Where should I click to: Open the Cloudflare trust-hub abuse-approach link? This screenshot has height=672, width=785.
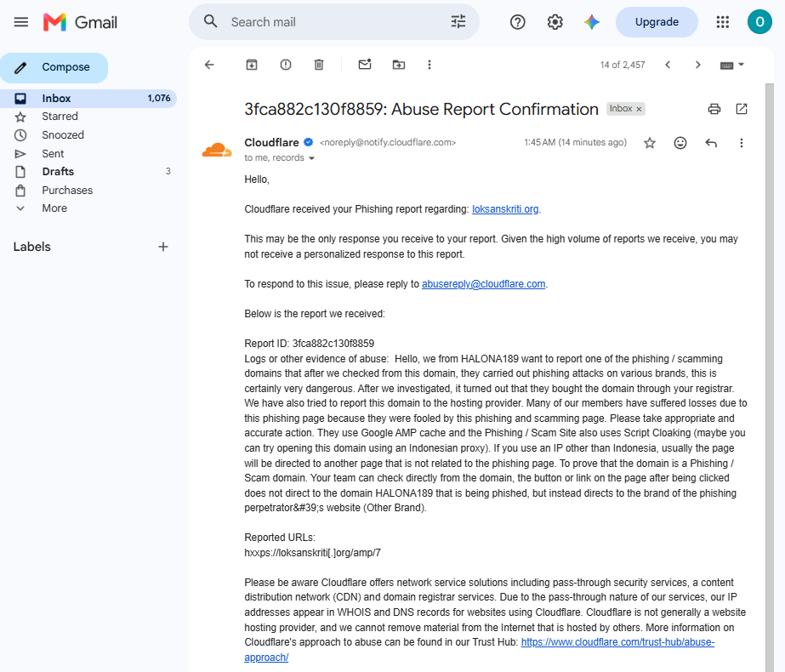pyautogui.click(x=617, y=642)
